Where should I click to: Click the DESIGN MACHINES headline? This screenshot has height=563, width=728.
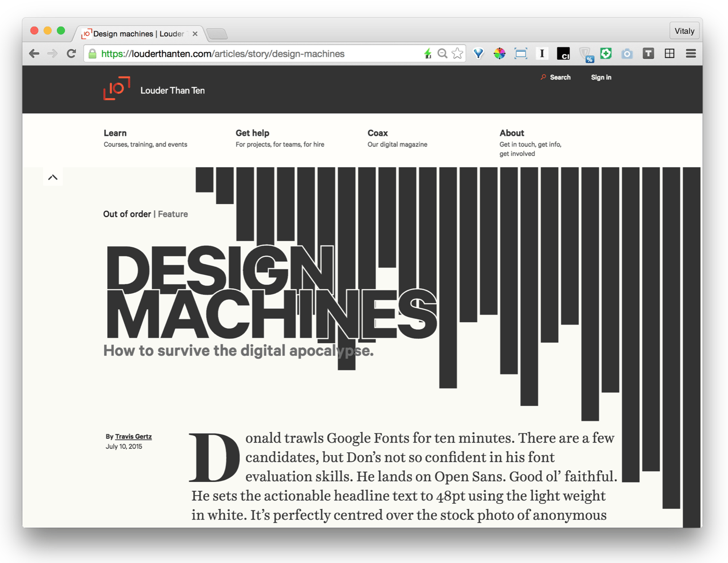click(271, 292)
